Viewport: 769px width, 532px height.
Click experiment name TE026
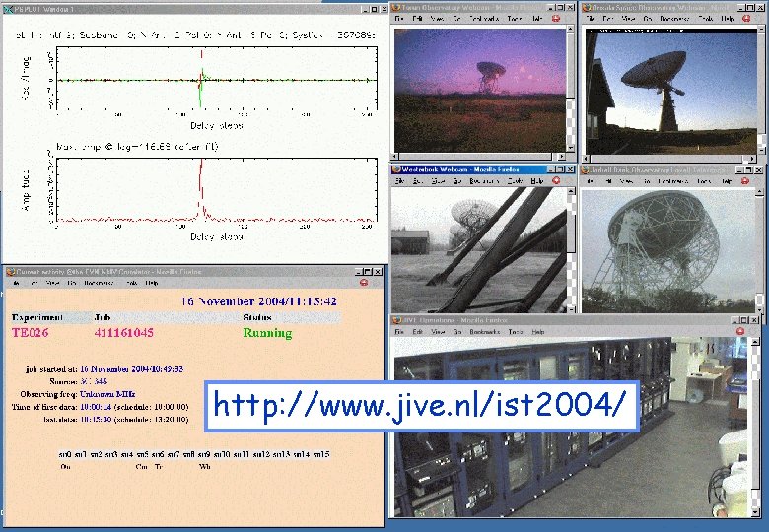pyautogui.click(x=30, y=333)
